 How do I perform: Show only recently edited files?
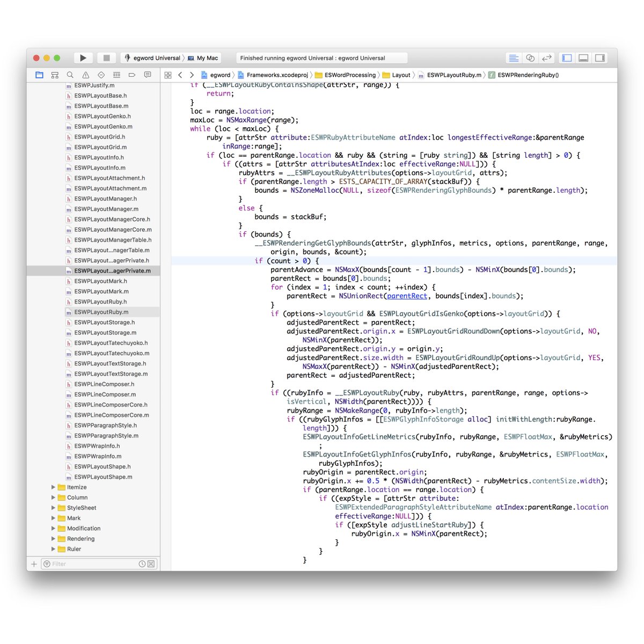[142, 564]
